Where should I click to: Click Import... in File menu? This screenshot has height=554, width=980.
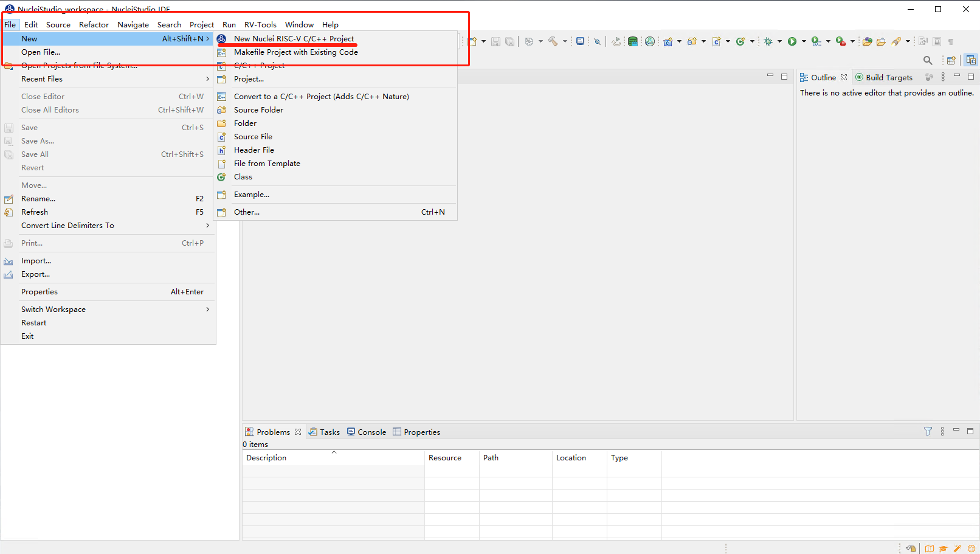click(x=109, y=261)
